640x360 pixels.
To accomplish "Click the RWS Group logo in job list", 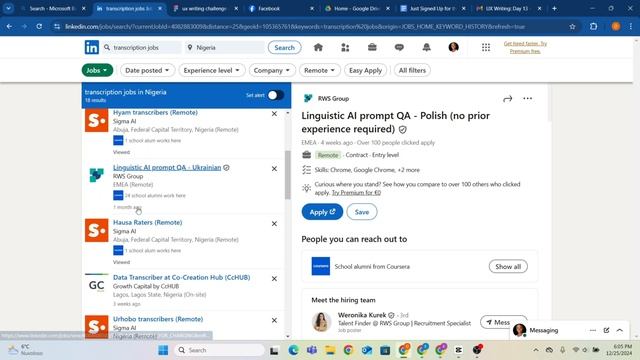I will pyautogui.click(x=97, y=175).
